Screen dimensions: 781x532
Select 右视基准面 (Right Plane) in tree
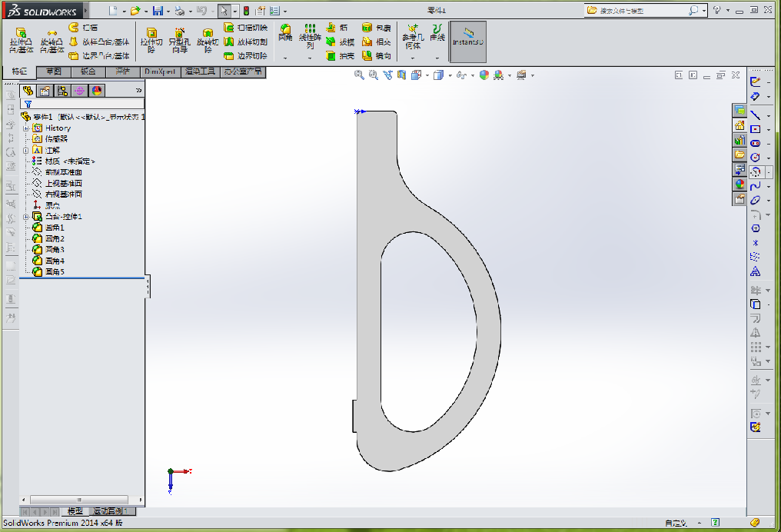point(58,195)
